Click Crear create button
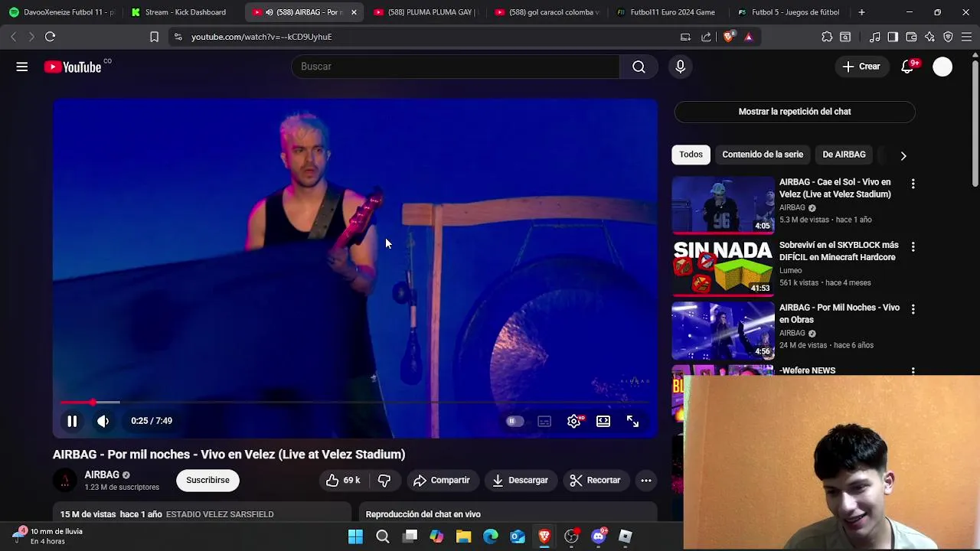The width and height of the screenshot is (980, 551). (x=861, y=67)
